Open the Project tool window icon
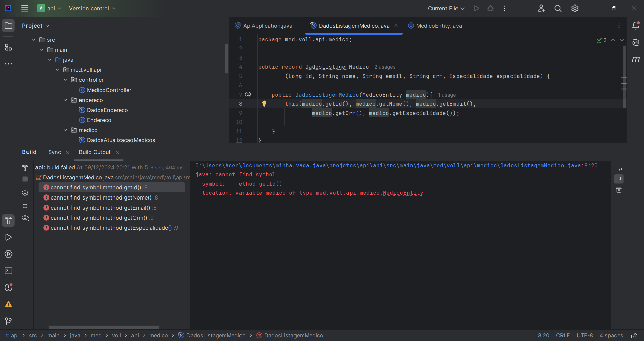Image resolution: width=644 pixels, height=341 pixels. click(8, 26)
